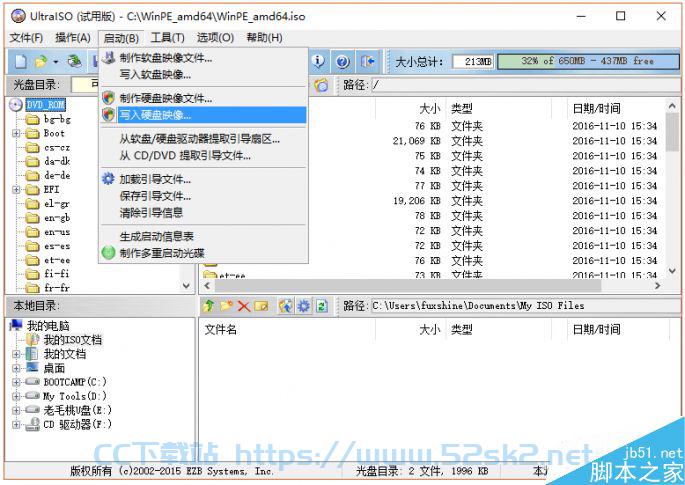The width and height of the screenshot is (685, 485).
Task: Click the blue gear icon in local toolbar
Action: coord(304,306)
